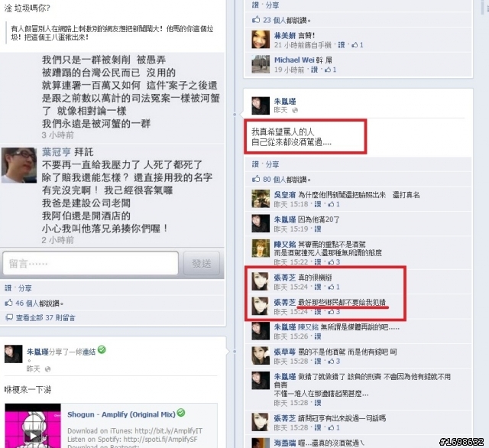Screen dimensions: 489x448
Task: Click thumbs-up icon on 林美妍 comment
Action: coord(355,45)
